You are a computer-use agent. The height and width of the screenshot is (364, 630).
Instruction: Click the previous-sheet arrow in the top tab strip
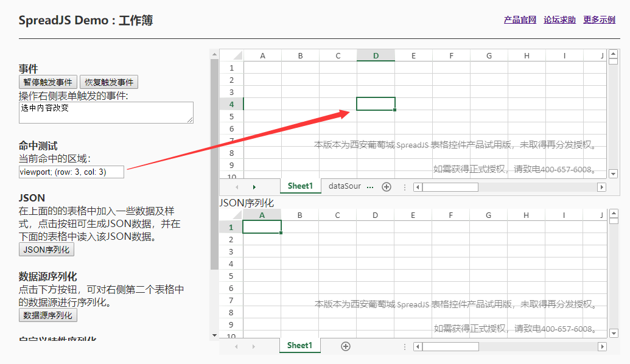pyautogui.click(x=237, y=187)
